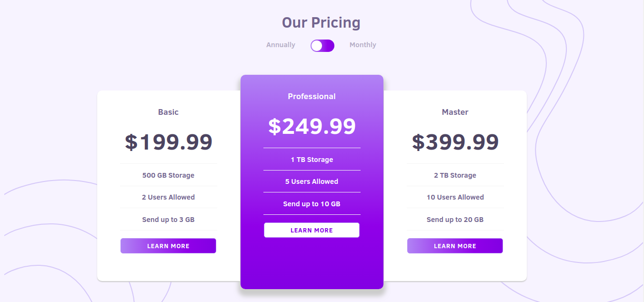
Task: Select the Annually billing label
Action: [281, 45]
